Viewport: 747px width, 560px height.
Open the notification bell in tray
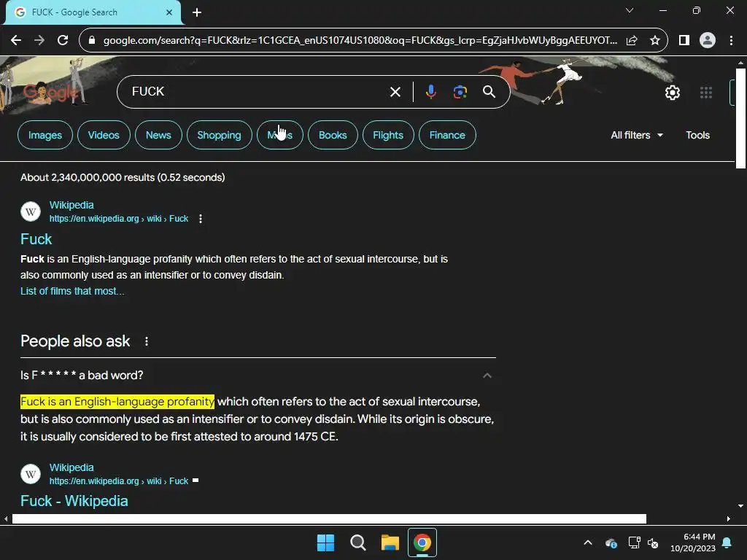pos(727,542)
